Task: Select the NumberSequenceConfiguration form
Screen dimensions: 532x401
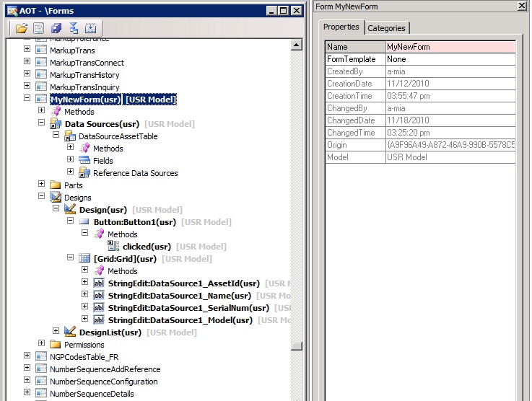Action: (x=103, y=382)
